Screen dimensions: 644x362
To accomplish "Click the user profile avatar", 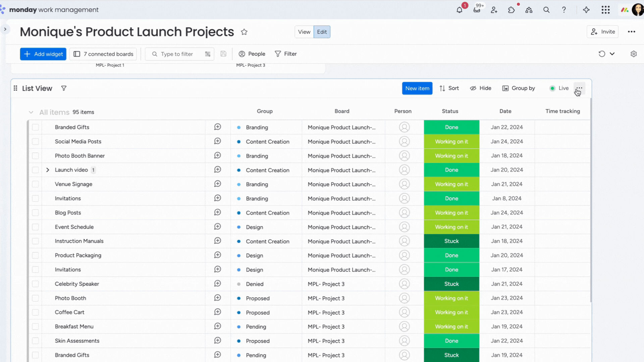I will [637, 10].
